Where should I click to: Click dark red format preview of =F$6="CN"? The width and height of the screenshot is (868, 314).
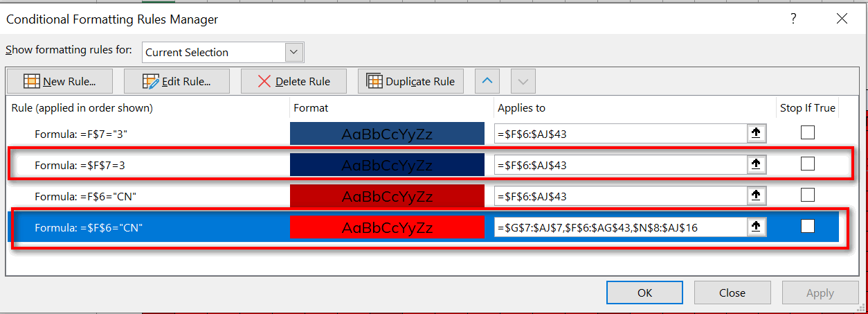click(387, 196)
